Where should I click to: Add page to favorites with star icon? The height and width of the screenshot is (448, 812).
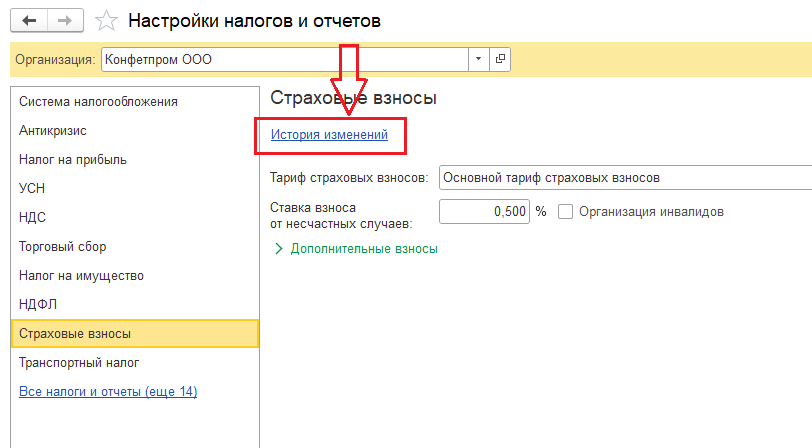[106, 21]
